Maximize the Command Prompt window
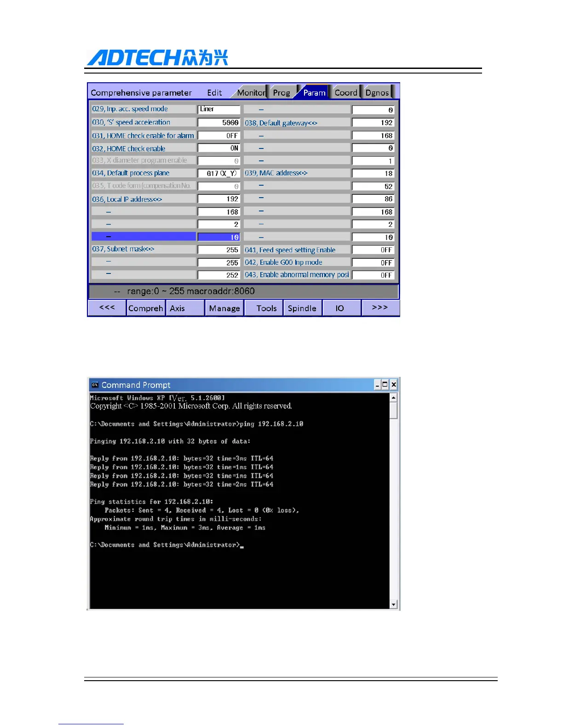This screenshot has height=728, width=563. (x=385, y=385)
